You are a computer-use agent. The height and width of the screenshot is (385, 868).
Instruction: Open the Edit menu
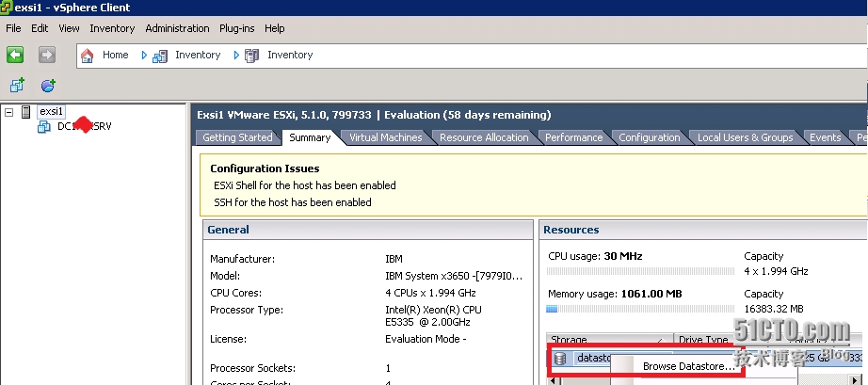pyautogui.click(x=40, y=28)
